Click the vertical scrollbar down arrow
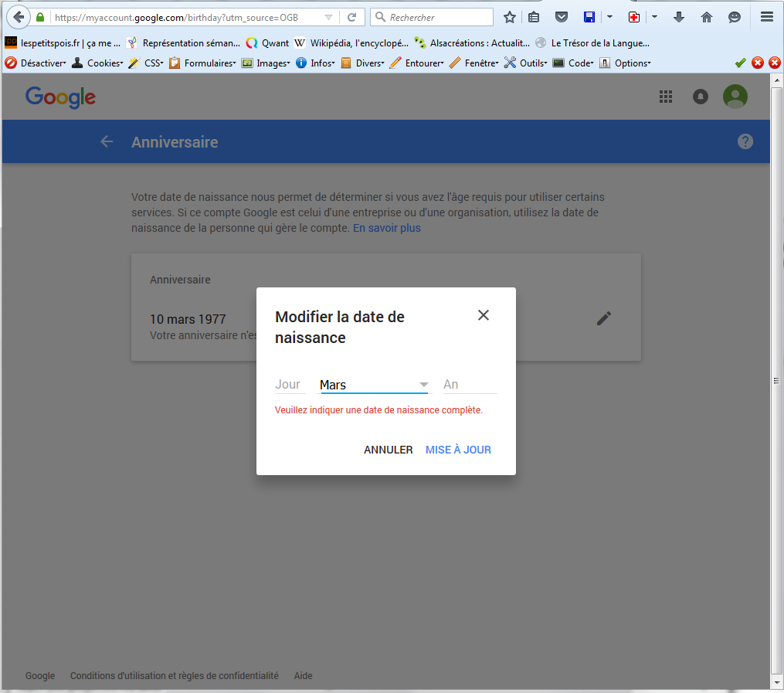The height and width of the screenshot is (693, 784). point(776,682)
